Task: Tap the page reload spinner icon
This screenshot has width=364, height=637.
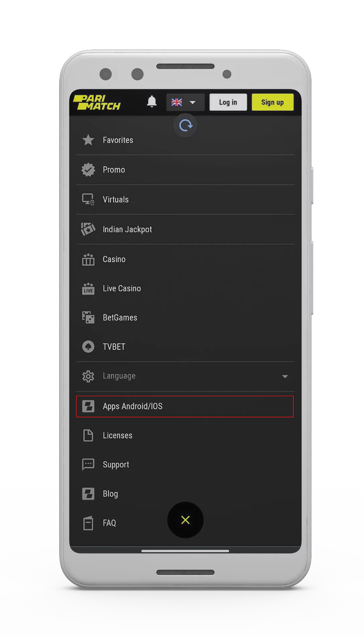Action: [x=185, y=126]
